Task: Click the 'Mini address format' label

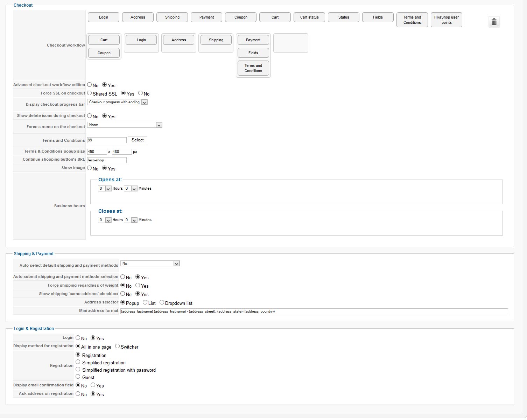Action: 99,310
